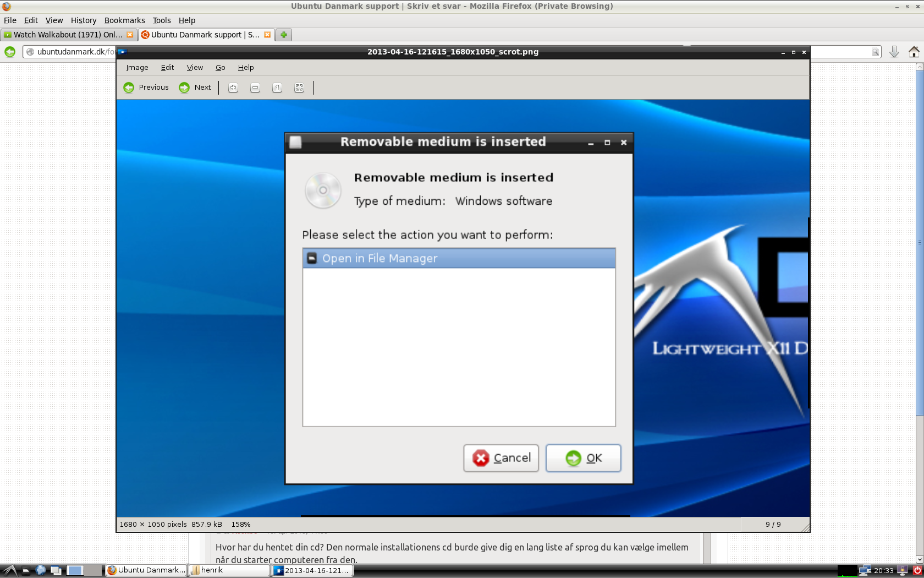Click the search magnifier icon in Firefox
Image resolution: width=924 pixels, height=578 pixels.
point(875,52)
